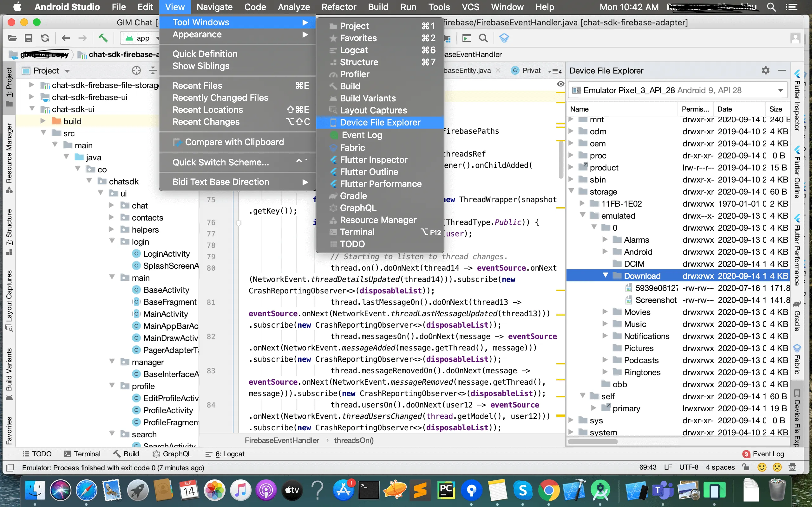Click the hammer Make Project icon
Screen dimensions: 812x507
(x=103, y=38)
